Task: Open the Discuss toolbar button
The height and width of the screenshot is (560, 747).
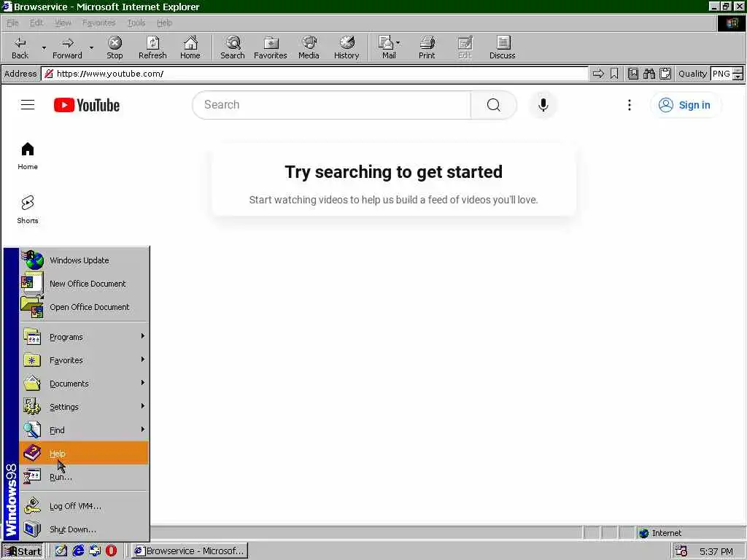Action: pyautogui.click(x=502, y=47)
